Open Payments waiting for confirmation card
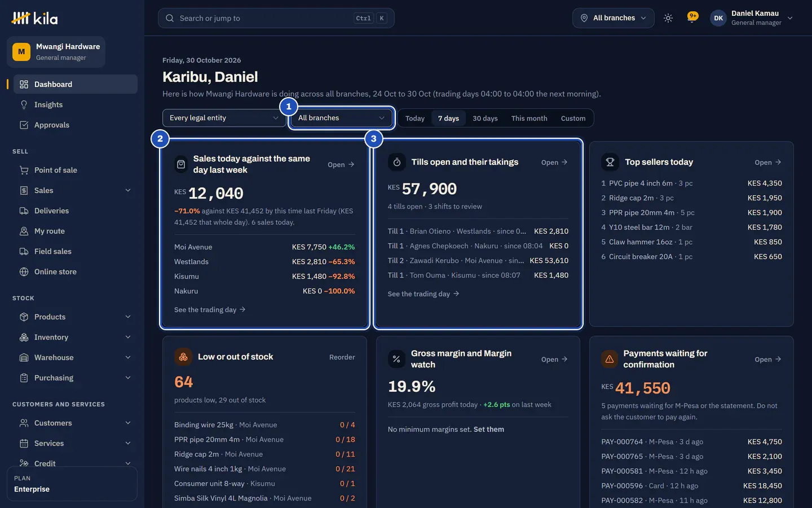The width and height of the screenshot is (812, 508). [x=768, y=360]
